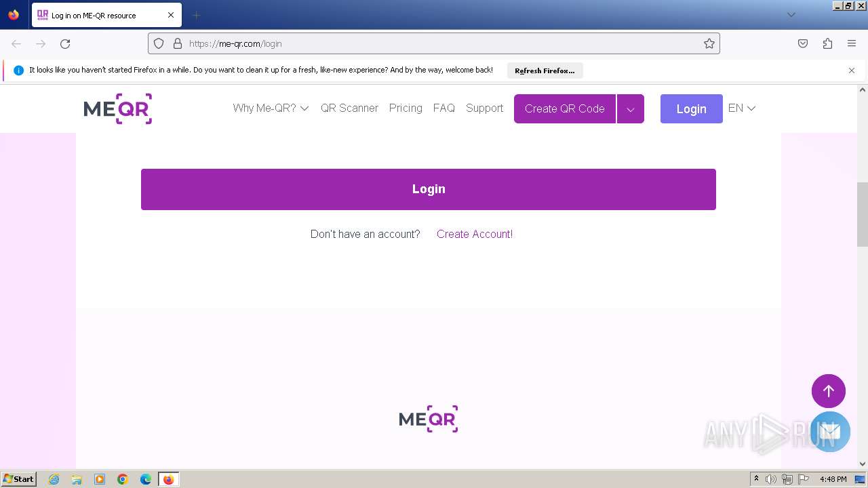Click the Create QR Code button
The height and width of the screenshot is (488, 868).
click(x=565, y=108)
